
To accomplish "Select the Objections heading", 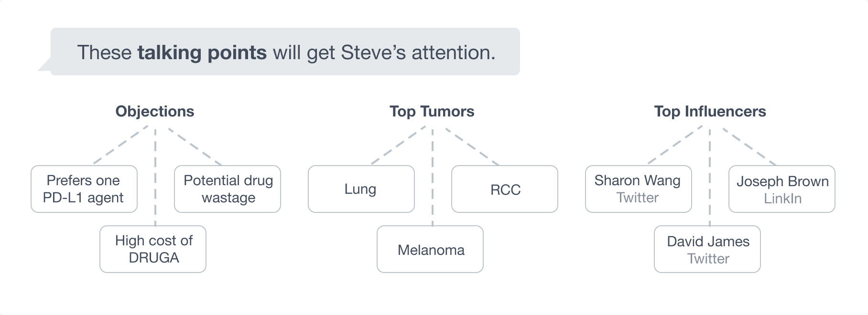I will pyautogui.click(x=155, y=111).
